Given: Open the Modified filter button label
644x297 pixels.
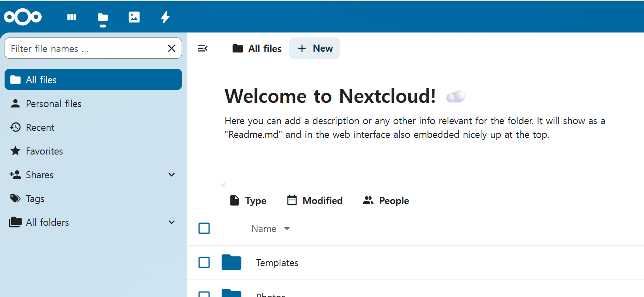Looking at the screenshot, I should 323,201.
